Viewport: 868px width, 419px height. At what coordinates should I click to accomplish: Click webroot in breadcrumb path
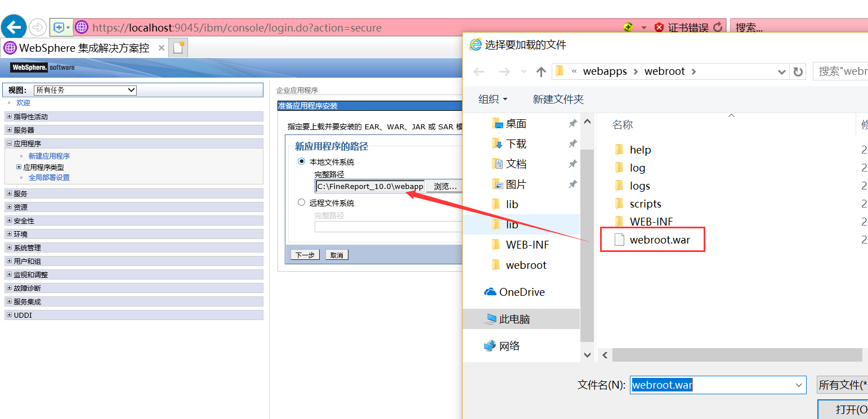(x=665, y=71)
